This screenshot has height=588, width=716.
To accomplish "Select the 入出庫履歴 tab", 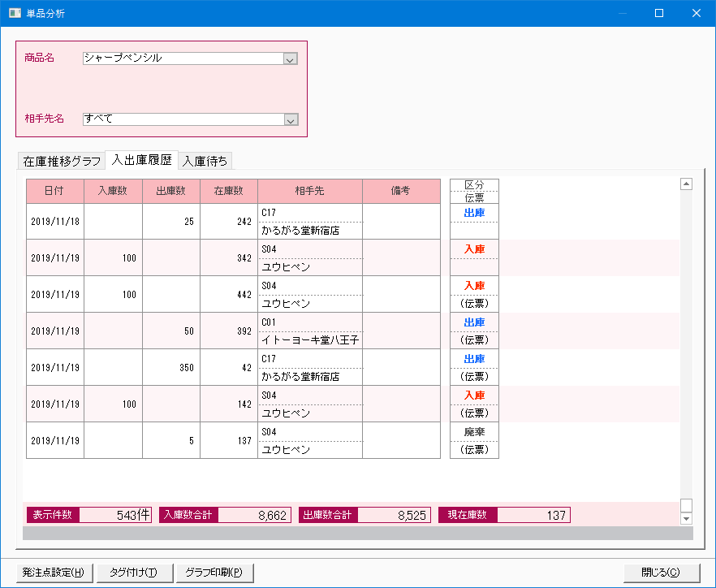I will click(x=142, y=160).
